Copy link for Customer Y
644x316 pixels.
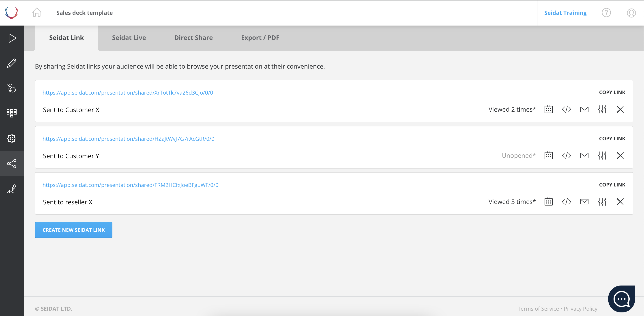click(x=612, y=139)
